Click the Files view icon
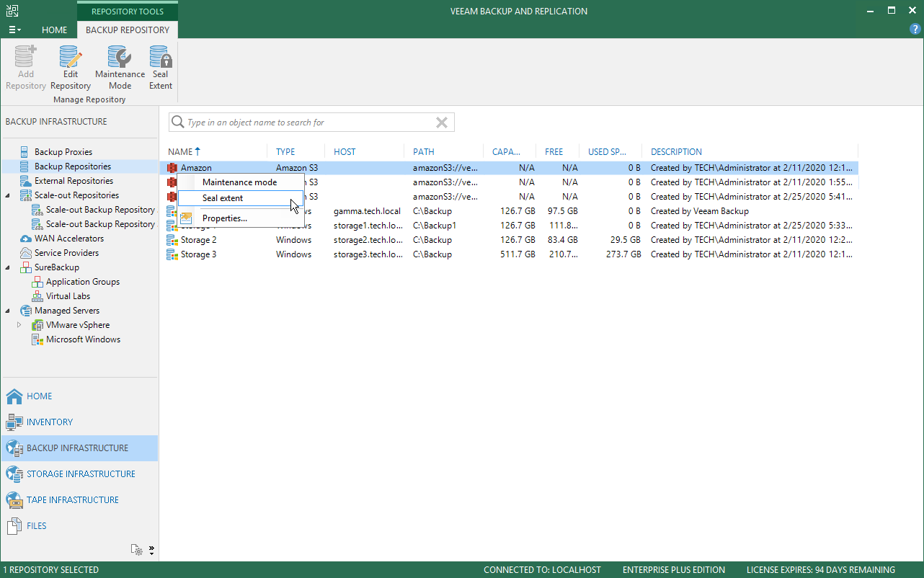This screenshot has width=924, height=578. (x=14, y=526)
